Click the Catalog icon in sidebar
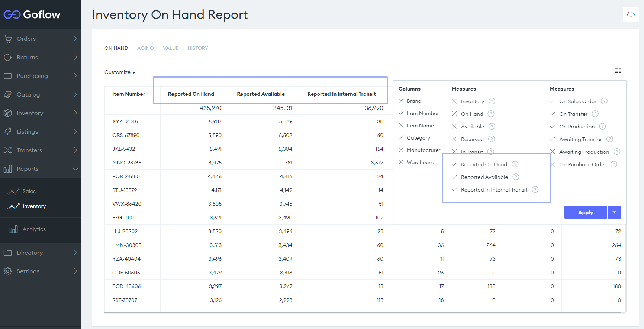Image resolution: width=644 pixels, height=329 pixels. pyautogui.click(x=8, y=94)
